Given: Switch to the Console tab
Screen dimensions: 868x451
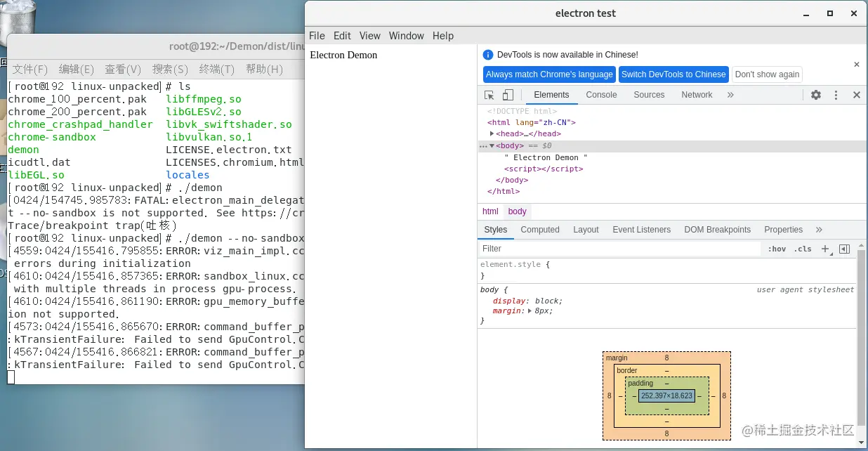Looking at the screenshot, I should point(601,95).
